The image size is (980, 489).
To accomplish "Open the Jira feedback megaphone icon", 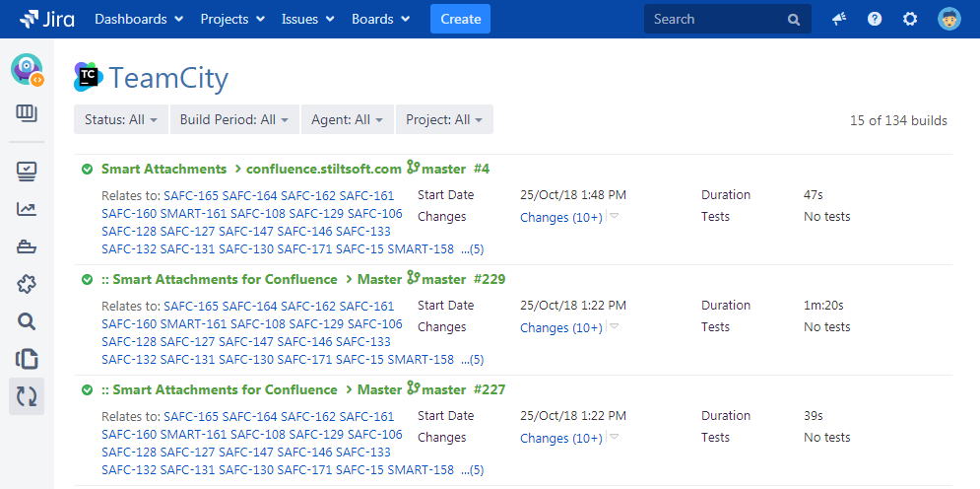I will (839, 19).
